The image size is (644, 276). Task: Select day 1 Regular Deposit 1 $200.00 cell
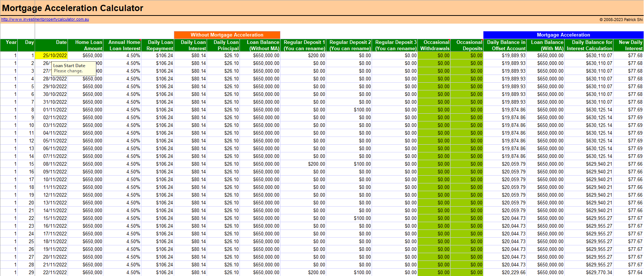tap(304, 56)
